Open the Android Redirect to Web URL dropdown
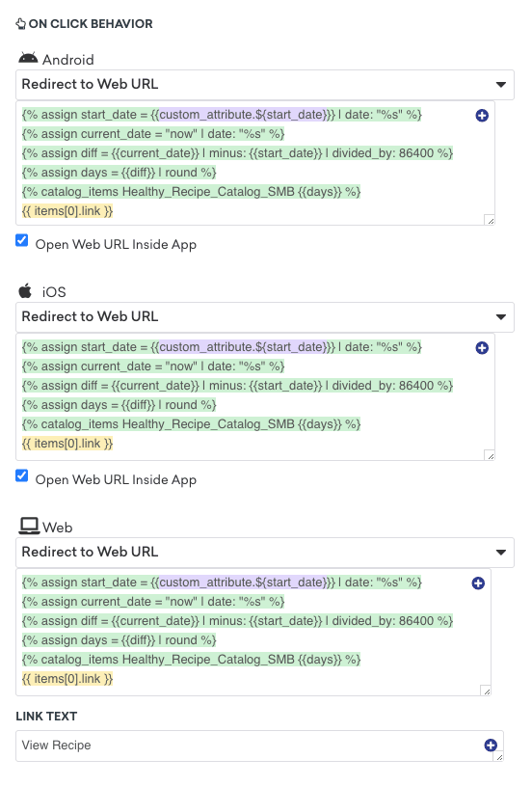Screen dimensions: 532x786 (x=265, y=84)
